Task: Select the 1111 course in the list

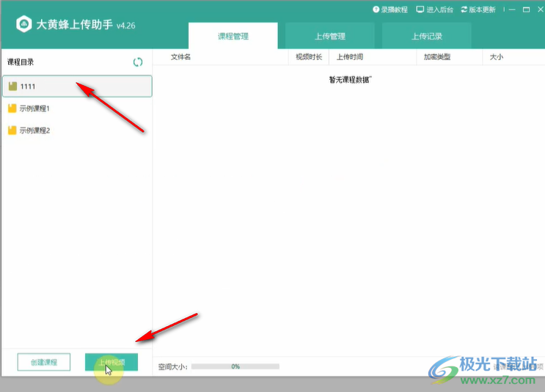Action: point(77,86)
